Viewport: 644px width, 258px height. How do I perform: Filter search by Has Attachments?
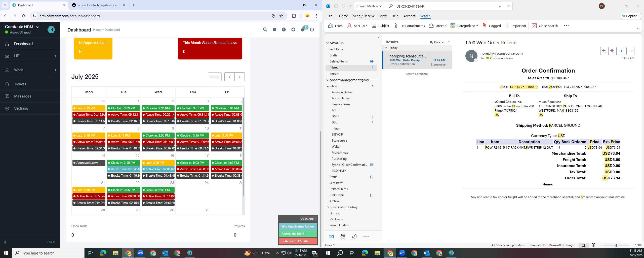pyautogui.click(x=409, y=26)
